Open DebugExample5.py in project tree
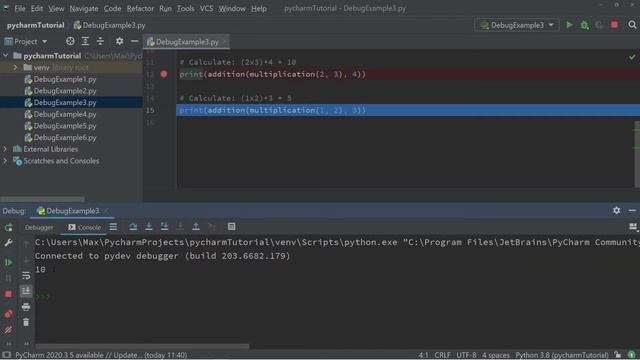This screenshot has width=640, height=360. click(x=65, y=126)
